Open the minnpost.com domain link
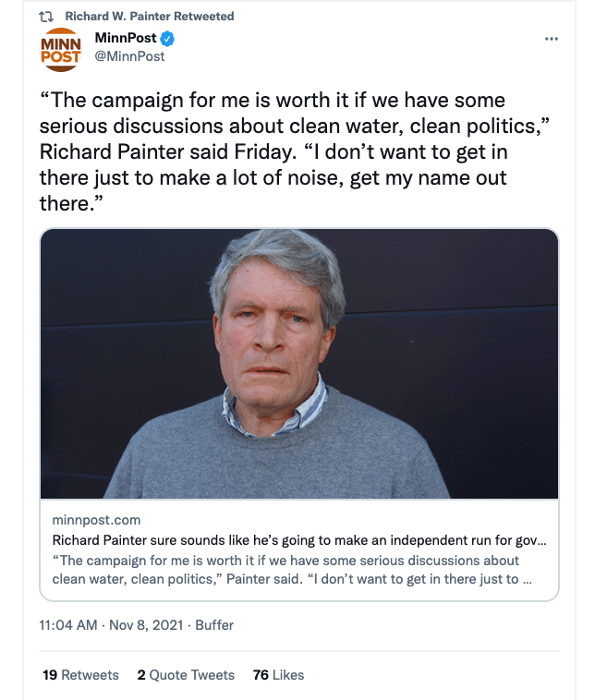Image resolution: width=595 pixels, height=700 pixels. (96, 521)
